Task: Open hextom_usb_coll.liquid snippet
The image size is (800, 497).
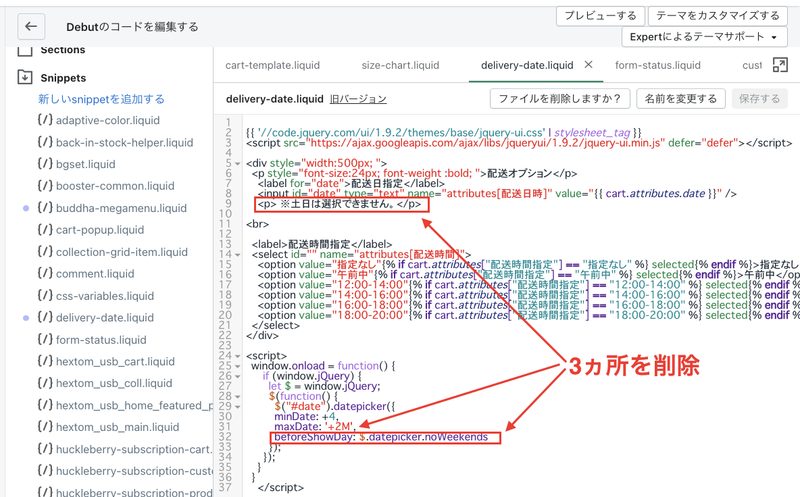Action: (114, 383)
